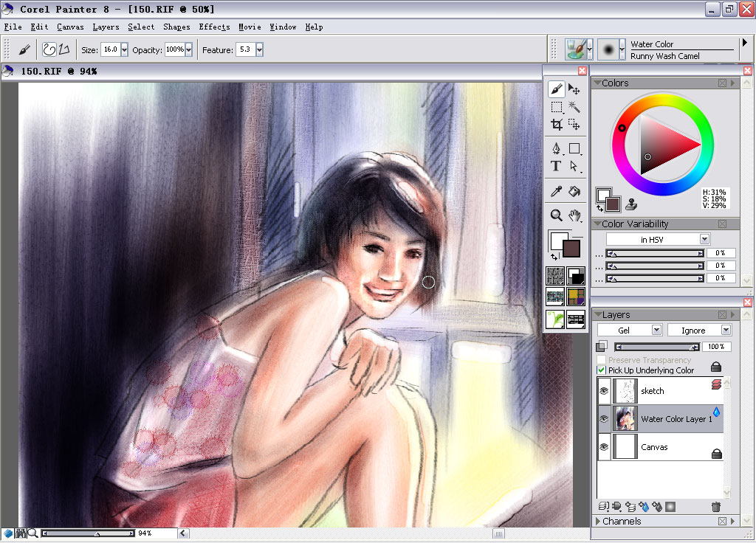Click the Water Color Layer 1 thumbnail
This screenshot has width=756, height=543.
point(625,419)
